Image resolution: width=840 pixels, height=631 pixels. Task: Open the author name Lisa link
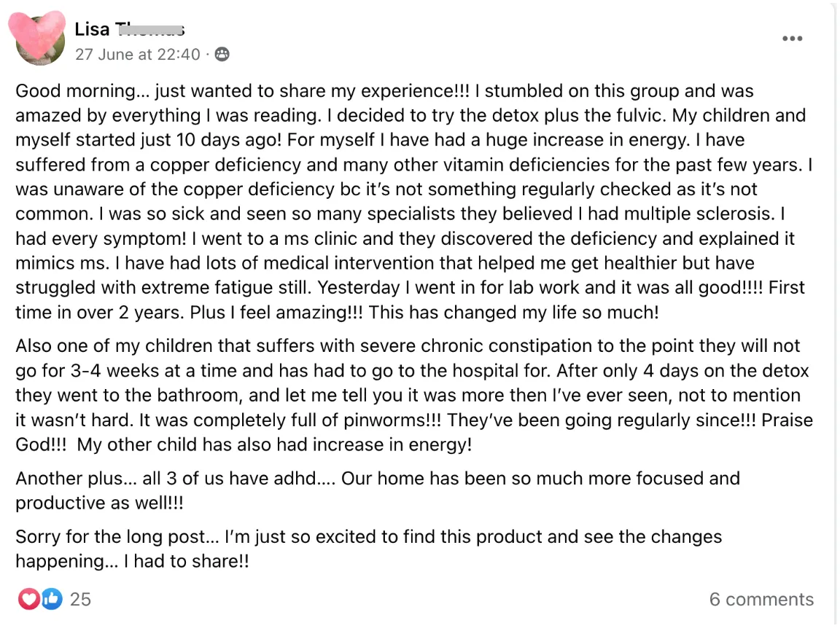[x=92, y=29]
